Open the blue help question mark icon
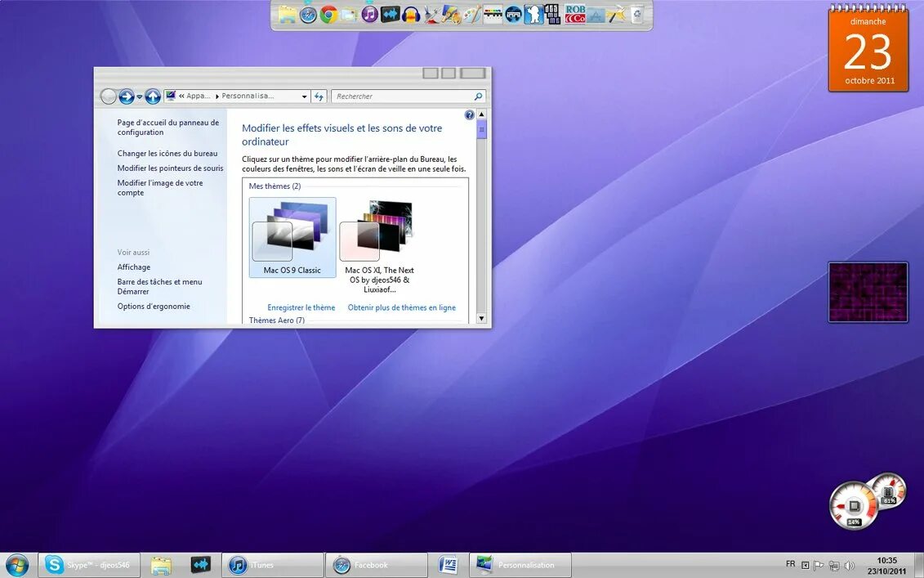Screen dimensions: 924x578 [469, 115]
